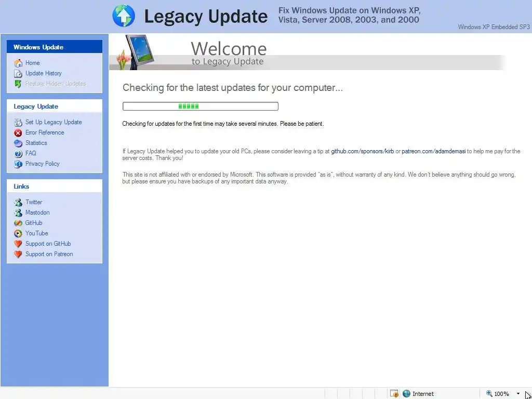This screenshot has height=399, width=532.
Task: Click the Legacy Update panel header
Action: 55,106
